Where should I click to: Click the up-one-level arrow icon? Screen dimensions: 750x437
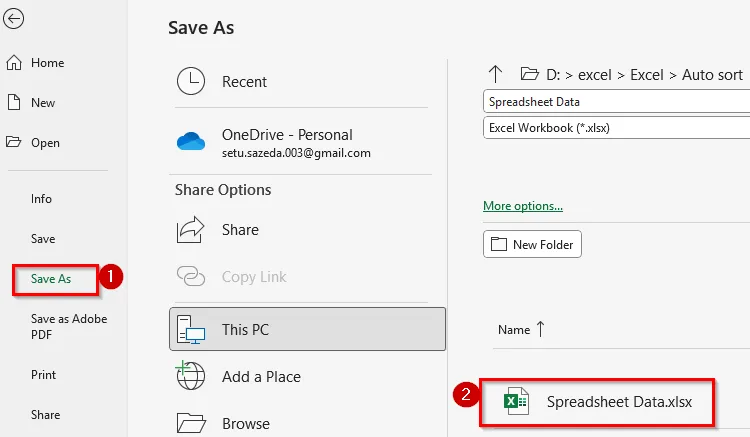(x=495, y=74)
